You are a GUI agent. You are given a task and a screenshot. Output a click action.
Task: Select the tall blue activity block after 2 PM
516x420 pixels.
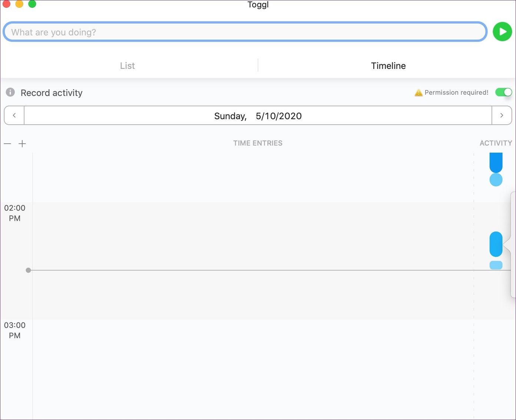(x=496, y=244)
